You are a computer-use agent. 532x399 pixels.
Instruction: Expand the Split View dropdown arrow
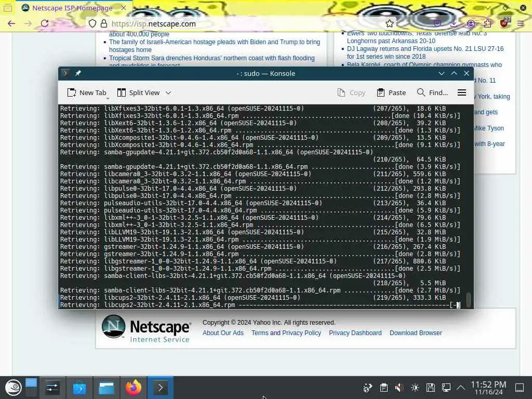click(168, 92)
